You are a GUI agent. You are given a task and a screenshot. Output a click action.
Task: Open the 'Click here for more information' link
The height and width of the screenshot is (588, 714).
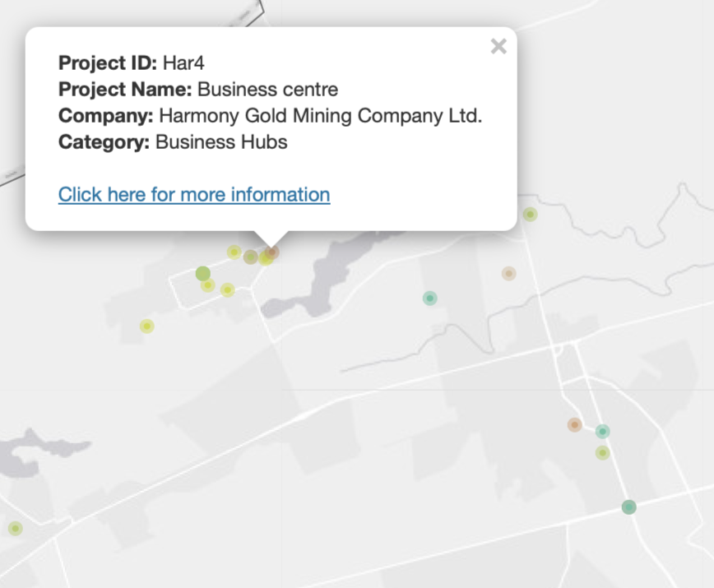tap(194, 195)
